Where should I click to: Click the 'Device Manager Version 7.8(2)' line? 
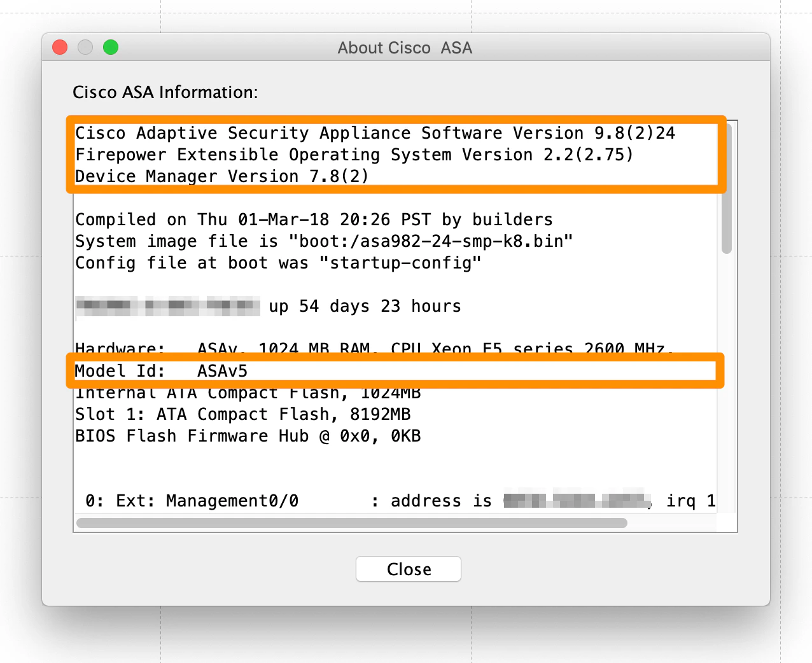click(x=222, y=176)
